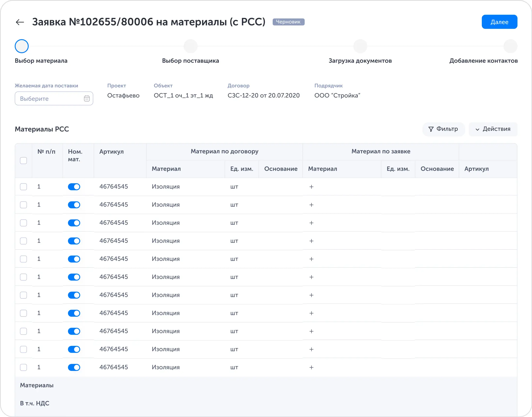Tick the checkbox in the first table row
The height and width of the screenshot is (417, 532).
click(24, 187)
